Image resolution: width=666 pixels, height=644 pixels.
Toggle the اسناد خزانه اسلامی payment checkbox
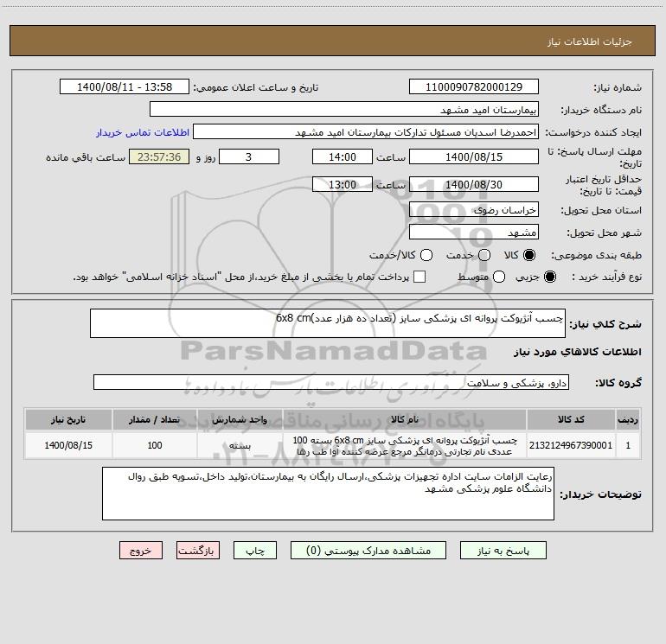click(x=419, y=277)
